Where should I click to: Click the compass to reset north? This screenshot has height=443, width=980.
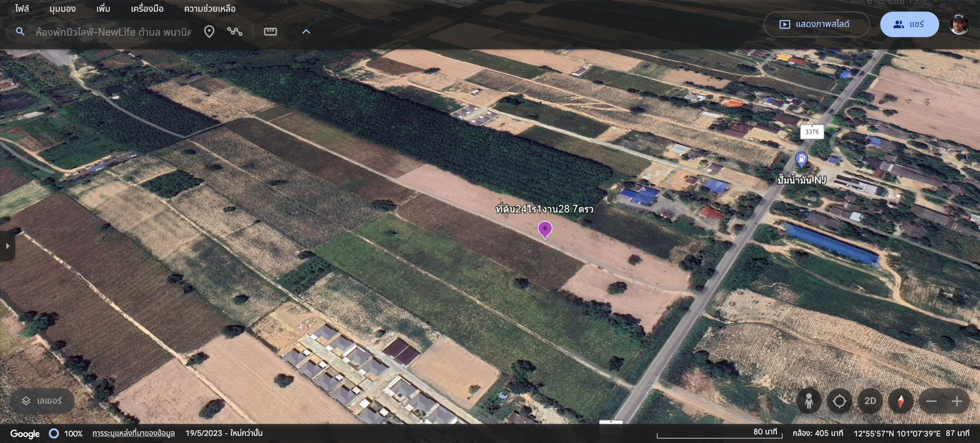click(x=901, y=401)
